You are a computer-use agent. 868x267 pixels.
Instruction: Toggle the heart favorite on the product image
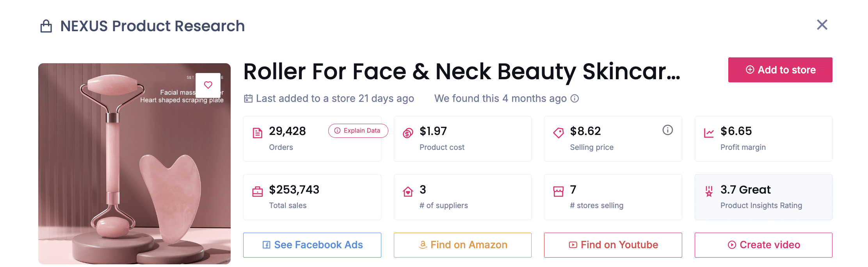coord(208,85)
